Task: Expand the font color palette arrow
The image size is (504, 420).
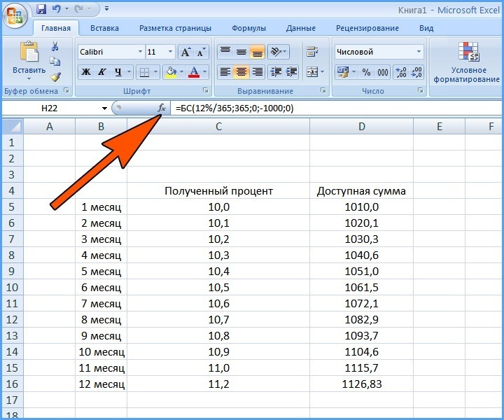Action: coord(205,72)
